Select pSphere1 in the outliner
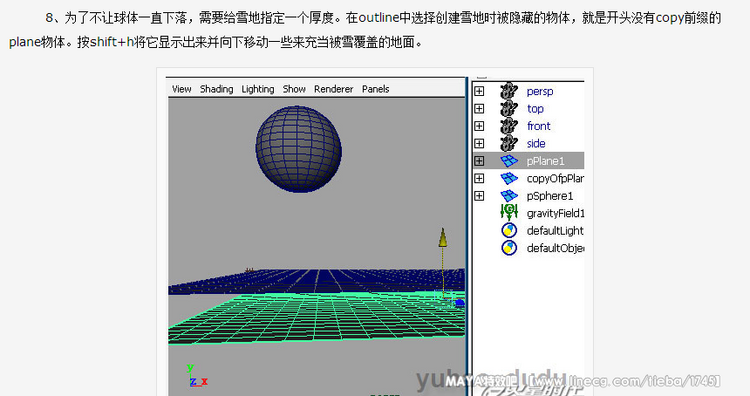Image resolution: width=750 pixels, height=396 pixels. (x=550, y=196)
